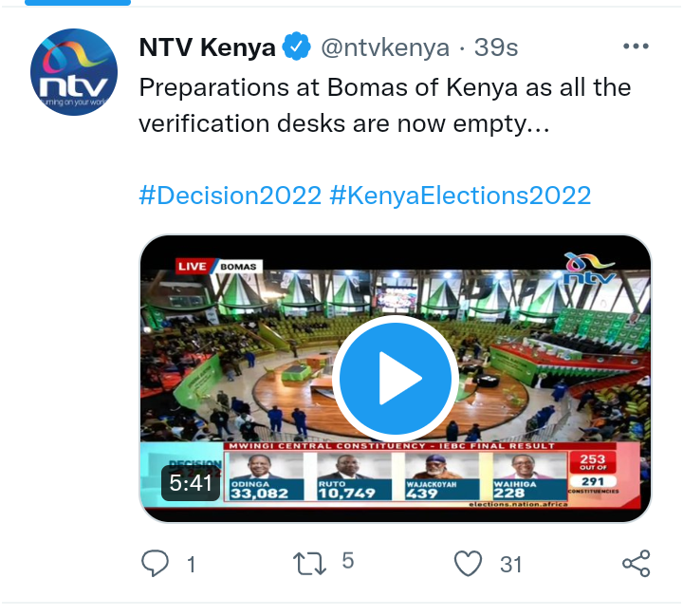Viewport: 683px width, 616px height.
Task: Click the blue verified badge
Action: 297,47
